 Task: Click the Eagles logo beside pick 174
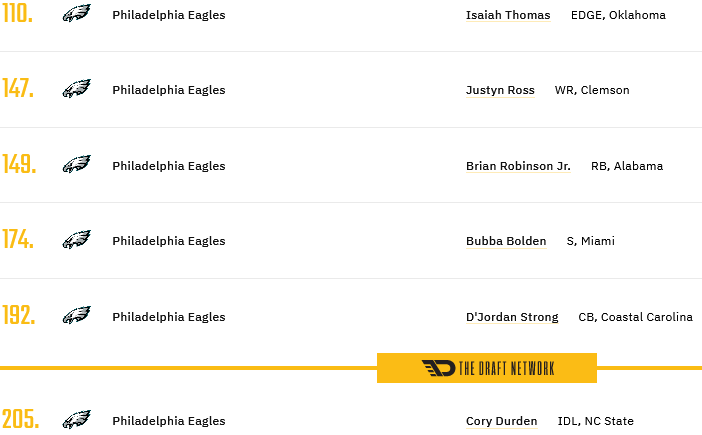(76, 240)
